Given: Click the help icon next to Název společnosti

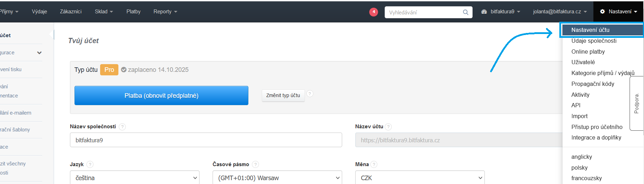Looking at the screenshot, I should tap(122, 127).
